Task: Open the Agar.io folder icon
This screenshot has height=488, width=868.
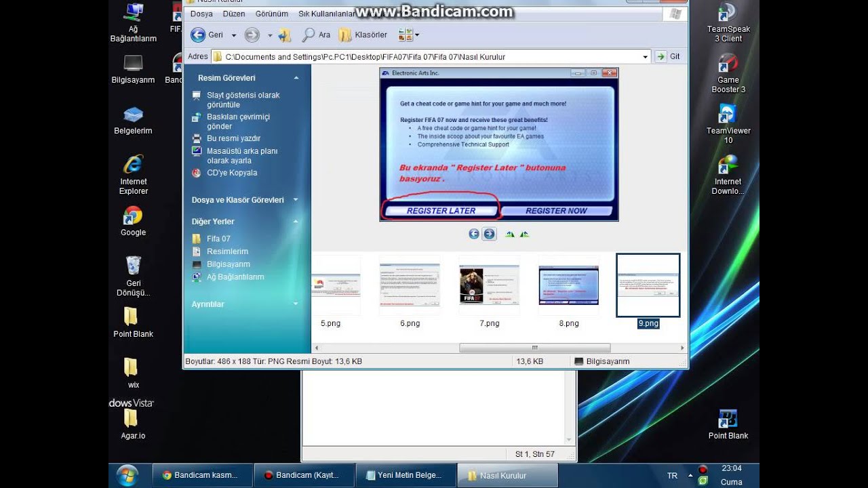Action: [133, 424]
